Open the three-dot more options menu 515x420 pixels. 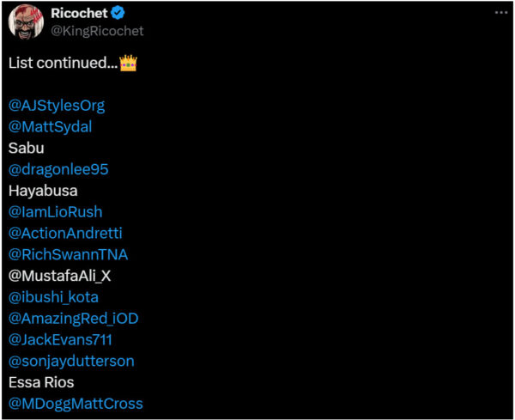coord(501,13)
